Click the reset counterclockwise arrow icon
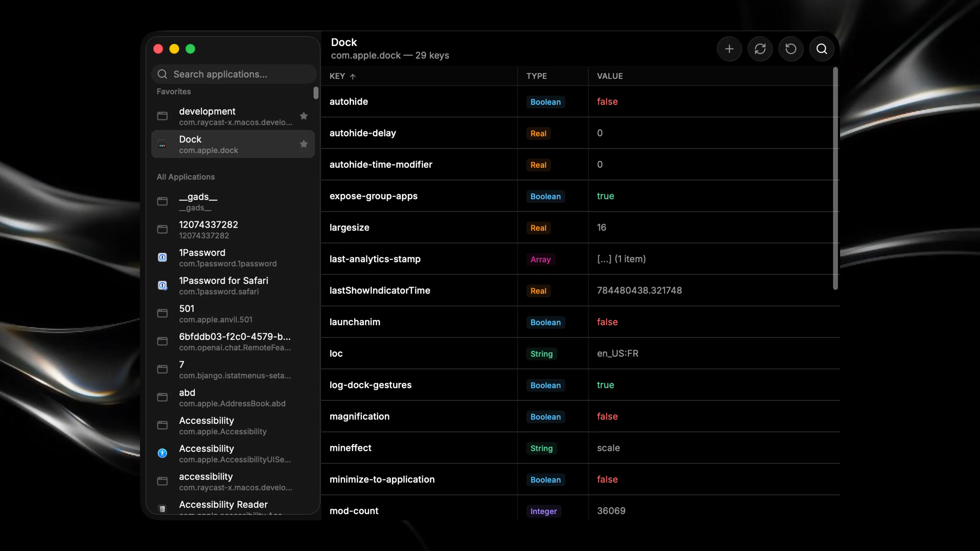Viewport: 980px width, 551px height. point(790,49)
